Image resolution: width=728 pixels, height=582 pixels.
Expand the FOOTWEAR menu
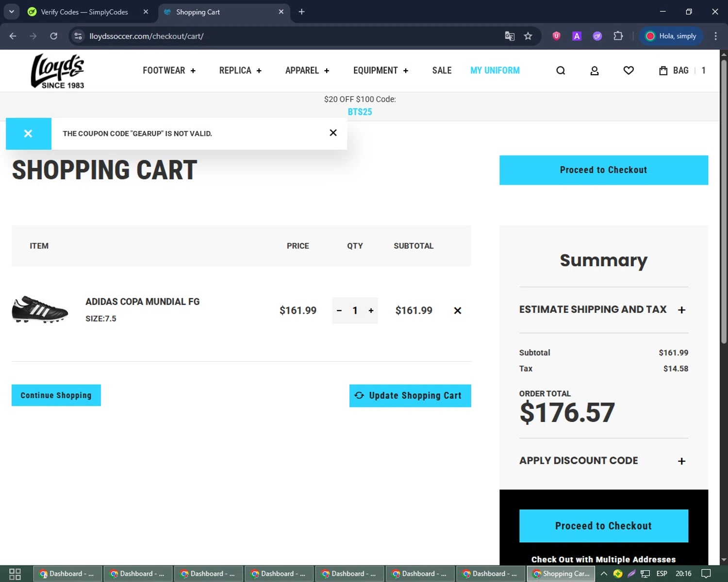(x=169, y=71)
